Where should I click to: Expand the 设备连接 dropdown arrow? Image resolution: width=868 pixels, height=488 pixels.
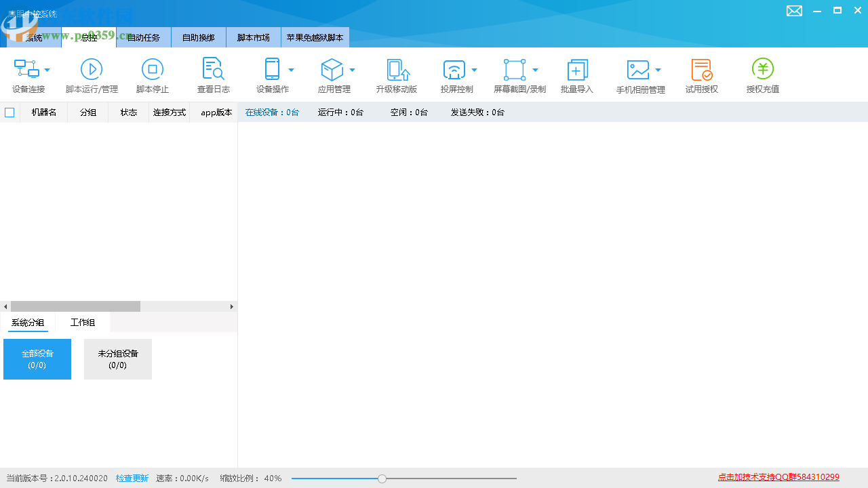point(47,69)
